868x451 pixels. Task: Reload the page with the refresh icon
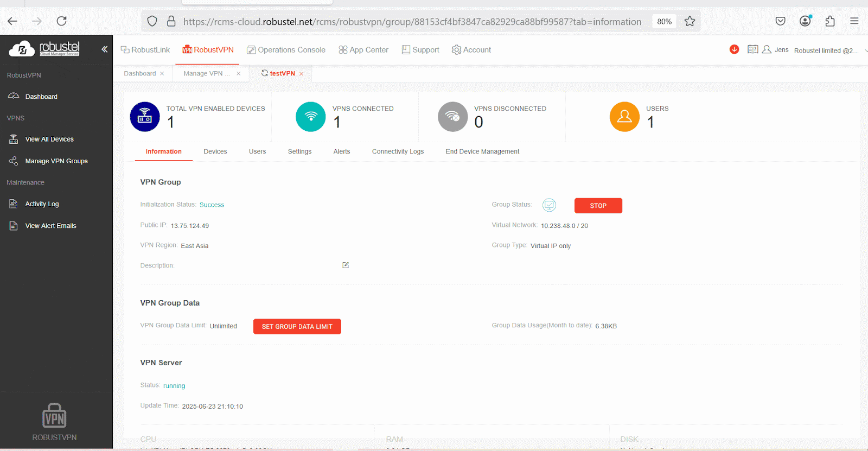(x=62, y=21)
